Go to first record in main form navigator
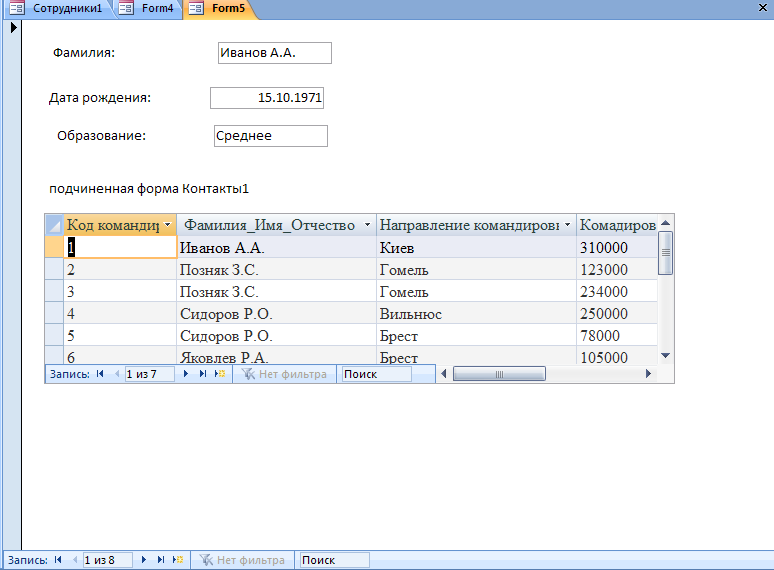 tap(58, 560)
